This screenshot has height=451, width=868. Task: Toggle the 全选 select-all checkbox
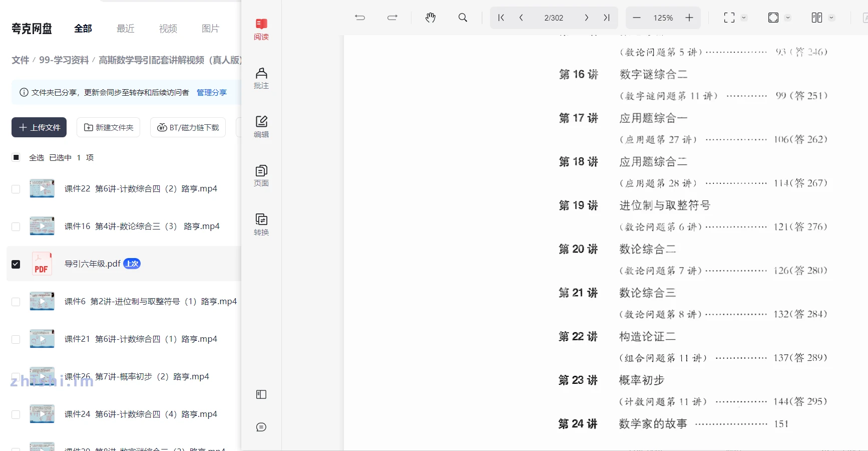16,157
